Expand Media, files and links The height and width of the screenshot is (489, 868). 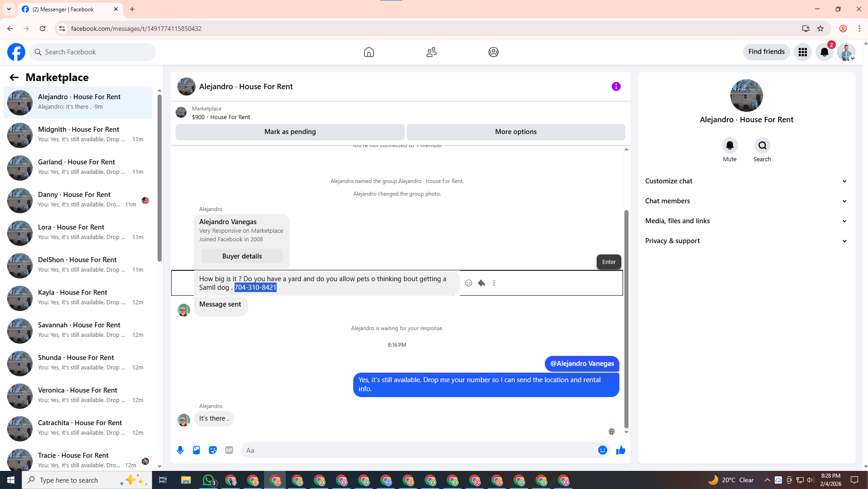coord(746,221)
